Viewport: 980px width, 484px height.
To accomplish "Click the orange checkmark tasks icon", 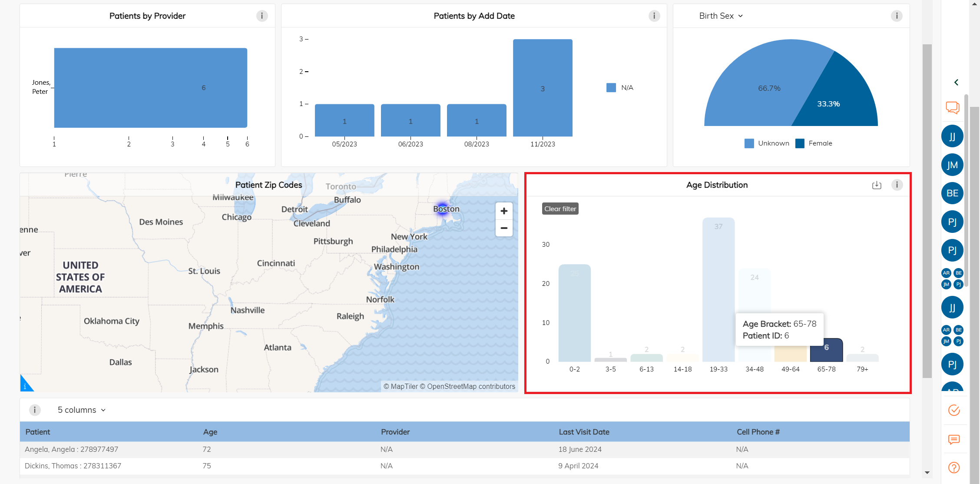I will (x=954, y=410).
